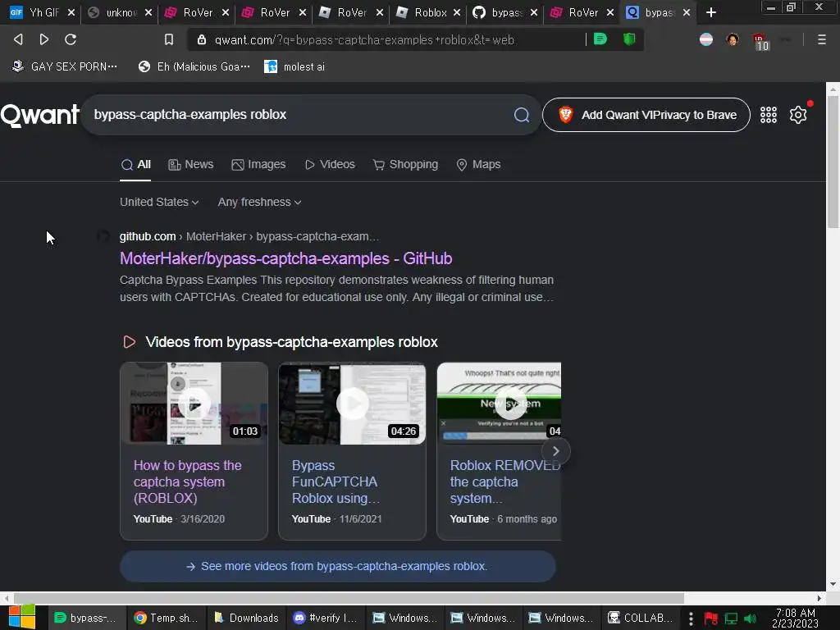
Task: Open the Downloads taskbar item
Action: (x=246, y=619)
